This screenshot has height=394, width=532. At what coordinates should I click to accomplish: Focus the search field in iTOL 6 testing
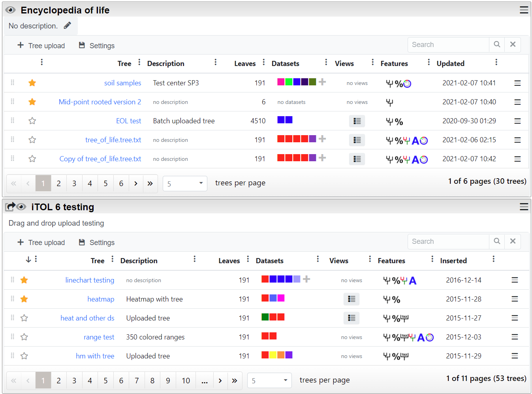click(x=448, y=241)
